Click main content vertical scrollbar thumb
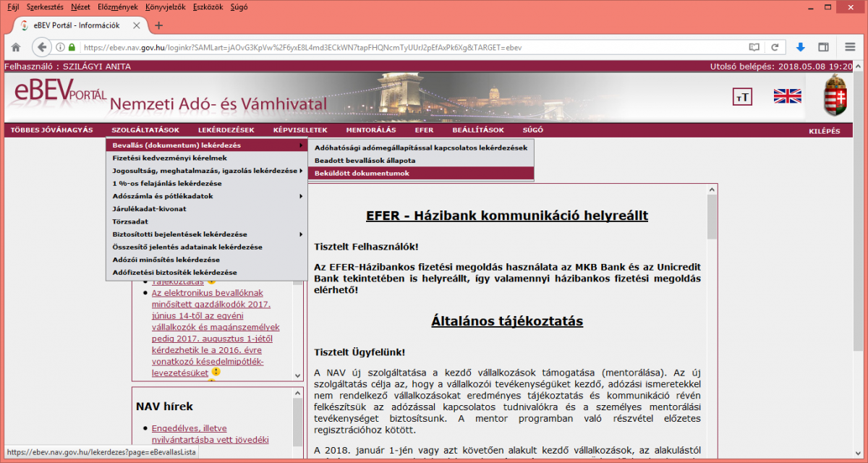Image resolution: width=868 pixels, height=463 pixels. (712, 217)
